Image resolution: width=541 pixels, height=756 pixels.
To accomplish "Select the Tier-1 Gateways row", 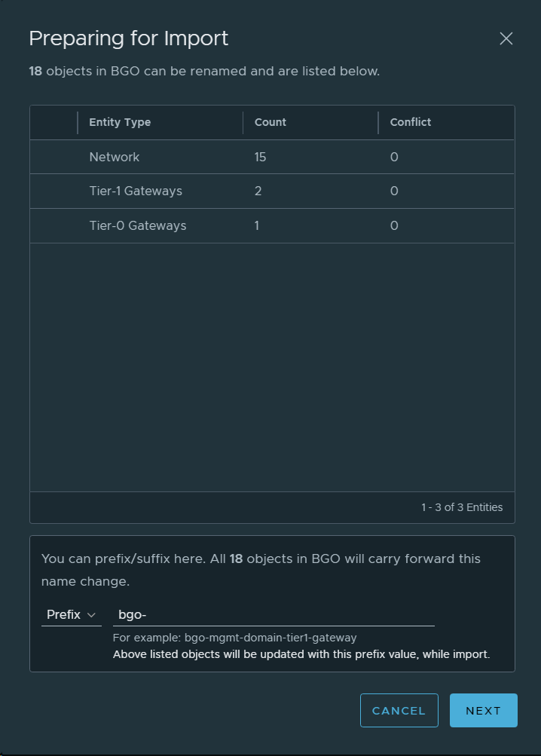I will [x=136, y=191].
